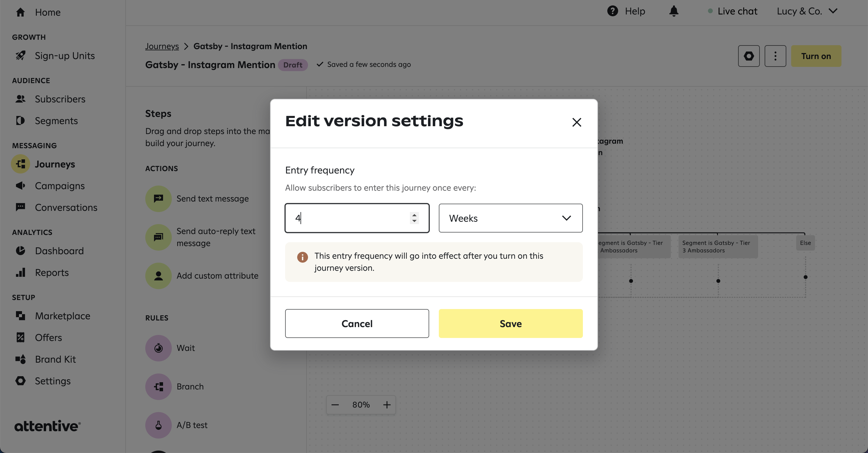Click the Add custom attribute icon
This screenshot has height=453, width=868.
[158, 276]
